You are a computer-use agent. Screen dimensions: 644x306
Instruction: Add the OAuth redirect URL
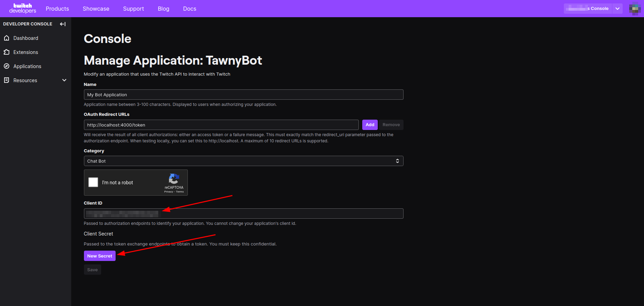click(x=370, y=125)
